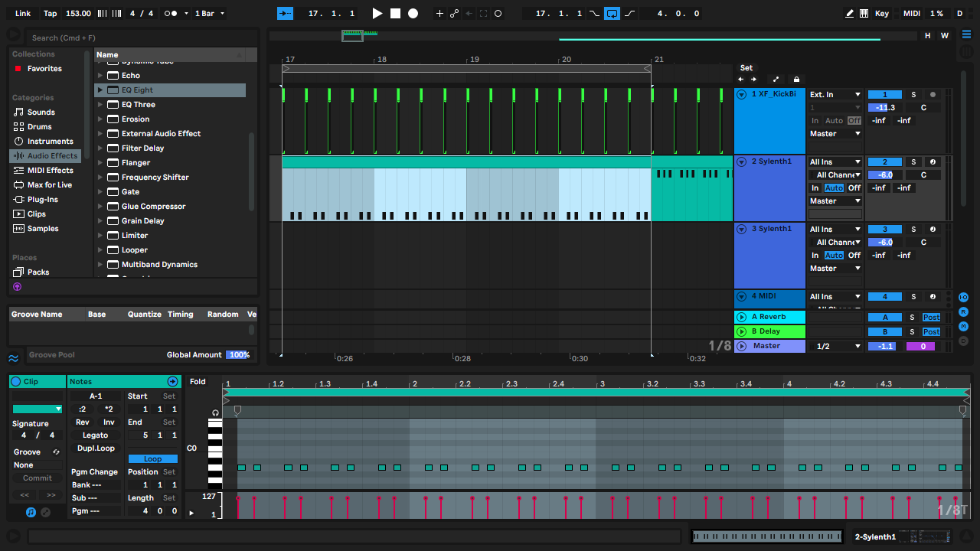Toggle the computer MIDI keyboard icon
This screenshot has height=551, width=980.
point(864,14)
